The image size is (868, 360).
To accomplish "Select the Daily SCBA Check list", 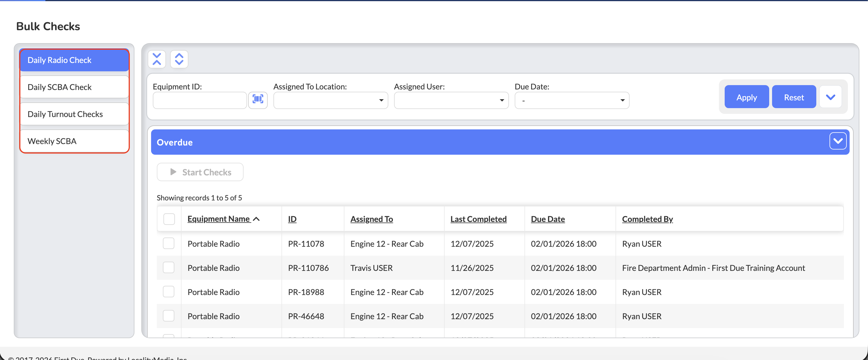I will click(x=74, y=87).
